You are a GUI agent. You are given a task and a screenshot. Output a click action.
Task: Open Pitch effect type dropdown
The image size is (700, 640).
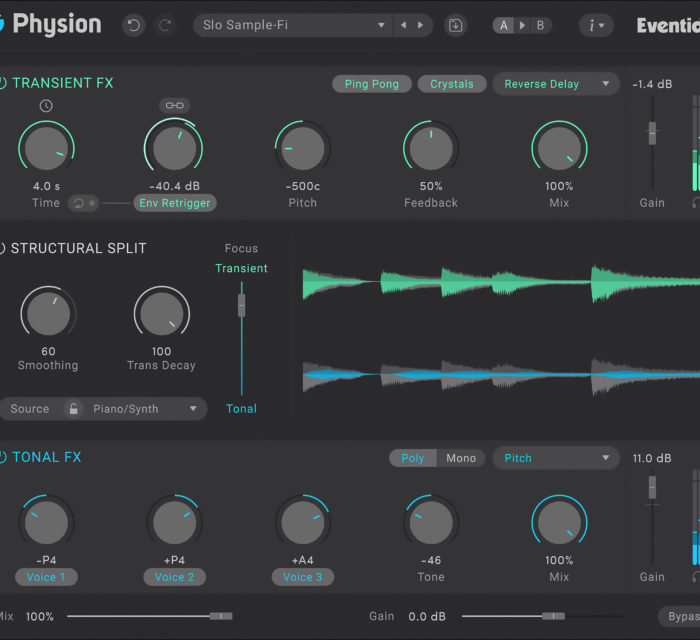pos(556,458)
